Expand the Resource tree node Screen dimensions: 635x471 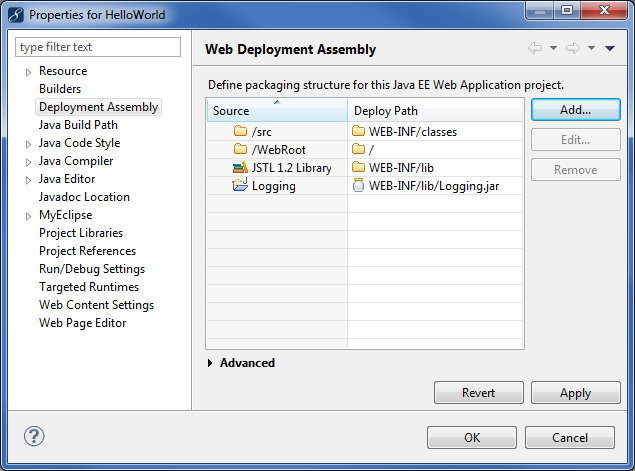pos(28,72)
